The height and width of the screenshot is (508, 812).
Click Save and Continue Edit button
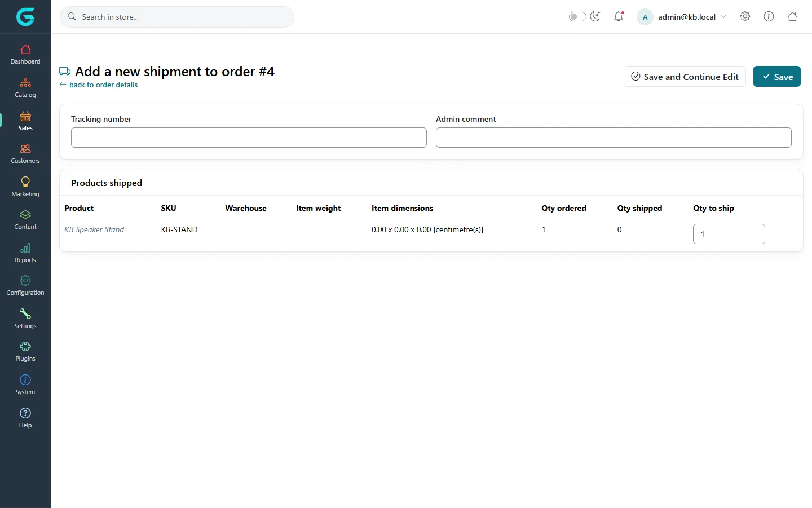685,77
